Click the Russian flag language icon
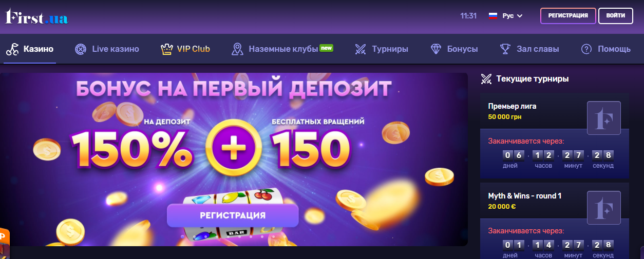This screenshot has height=259, width=644. pos(493,16)
